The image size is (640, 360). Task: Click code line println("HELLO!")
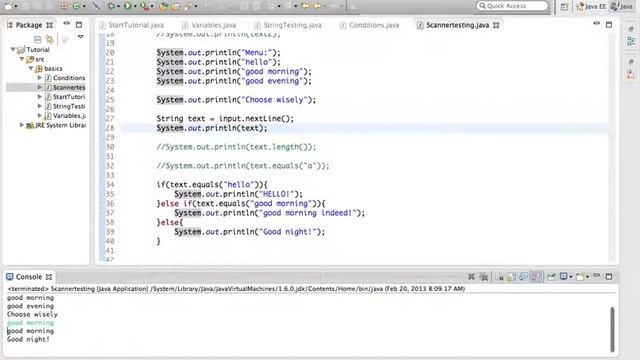point(238,194)
